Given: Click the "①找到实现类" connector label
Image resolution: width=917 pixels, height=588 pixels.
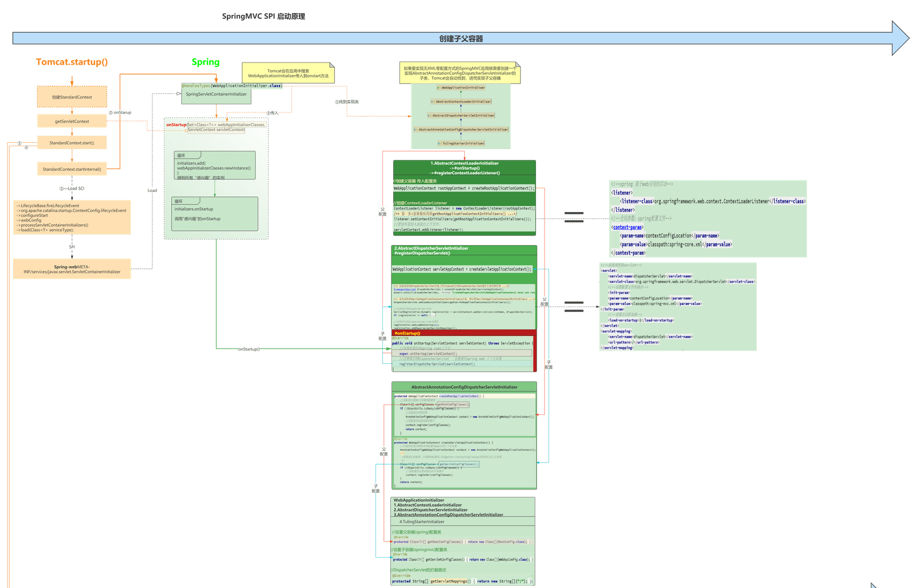Looking at the screenshot, I should (x=347, y=102).
